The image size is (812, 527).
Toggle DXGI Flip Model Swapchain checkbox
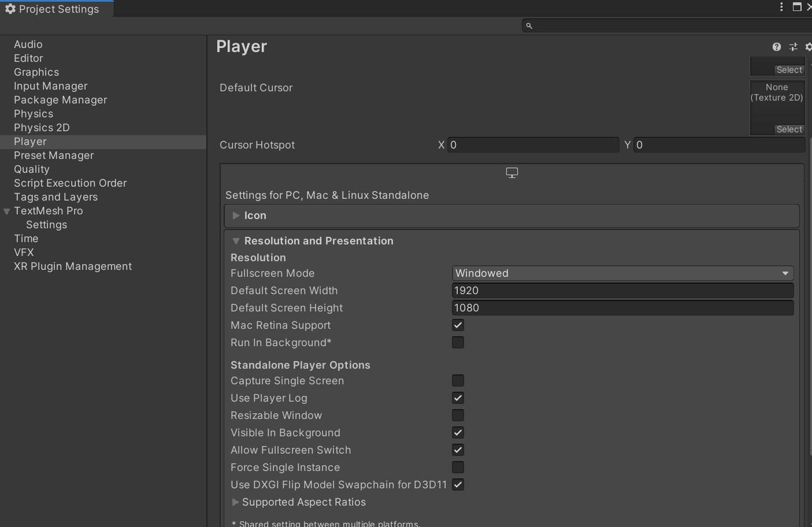click(458, 485)
